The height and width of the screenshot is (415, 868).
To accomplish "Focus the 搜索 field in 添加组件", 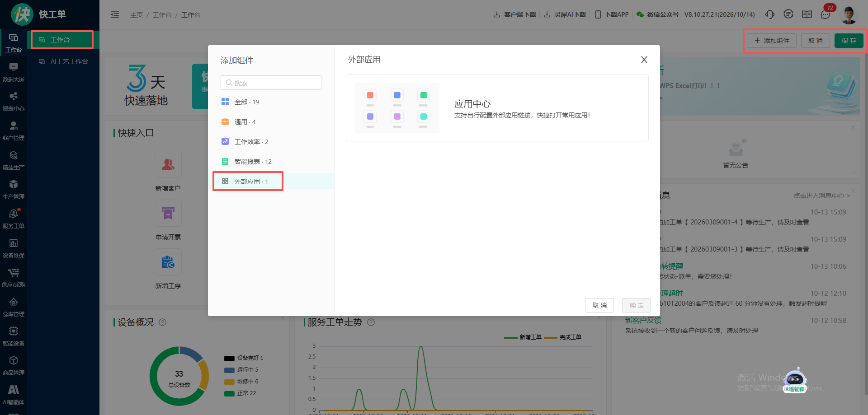I will pyautogui.click(x=271, y=83).
